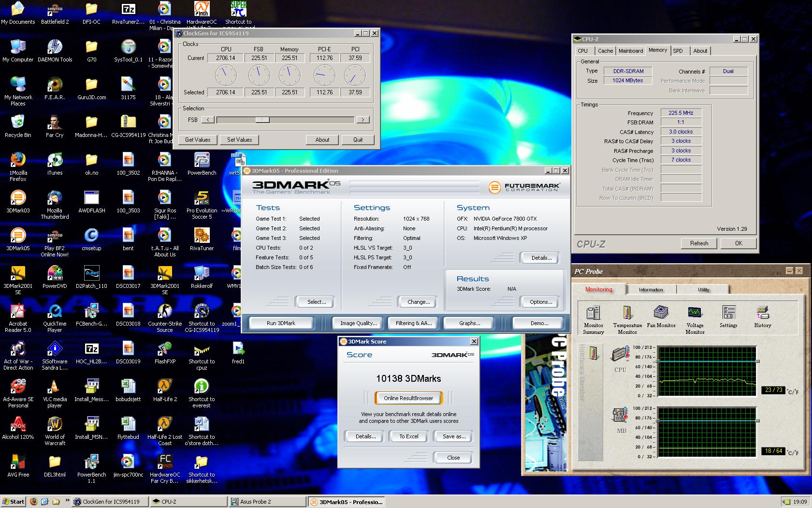Image resolution: width=812 pixels, height=508 pixels.
Task: Open PowerBench desktop icon
Action: point(202,164)
